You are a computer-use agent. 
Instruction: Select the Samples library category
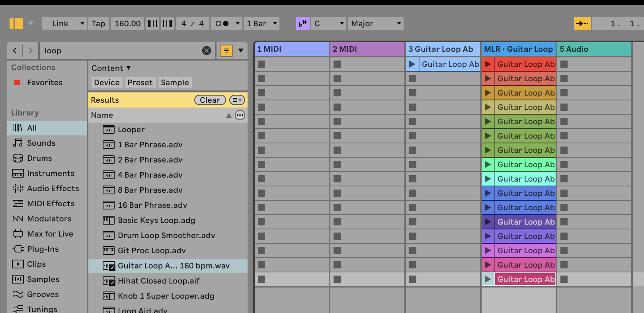coord(47,279)
